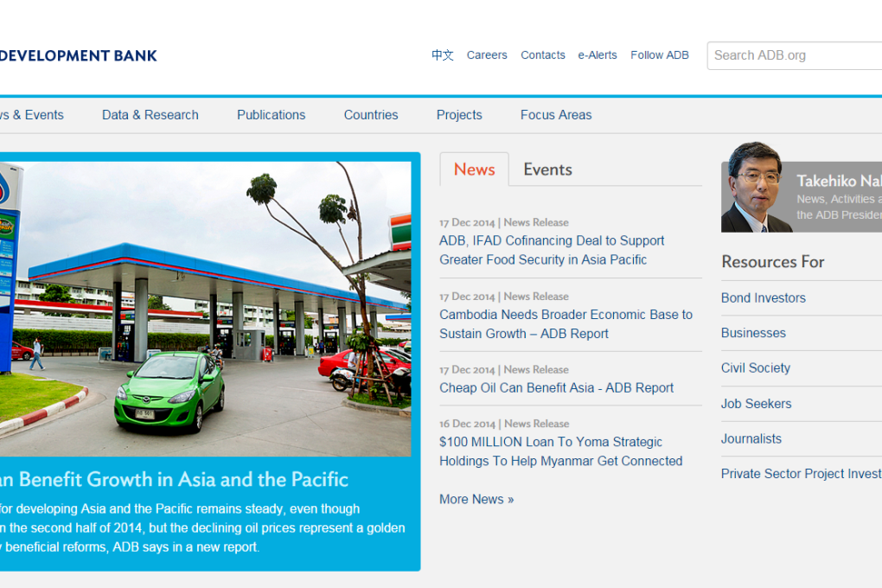882x588 pixels.
Task: Switch to the Events tab
Action: [x=547, y=169]
